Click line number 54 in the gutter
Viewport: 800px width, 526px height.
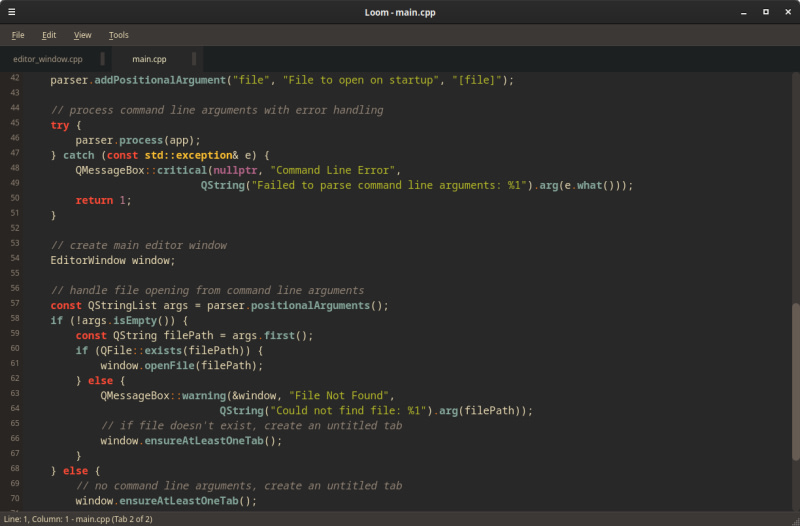click(14, 258)
